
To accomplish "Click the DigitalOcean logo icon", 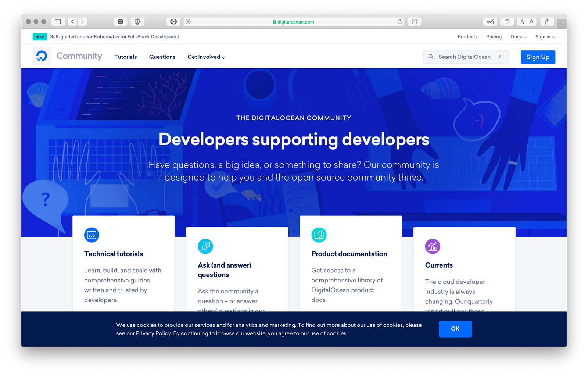I will tap(42, 56).
